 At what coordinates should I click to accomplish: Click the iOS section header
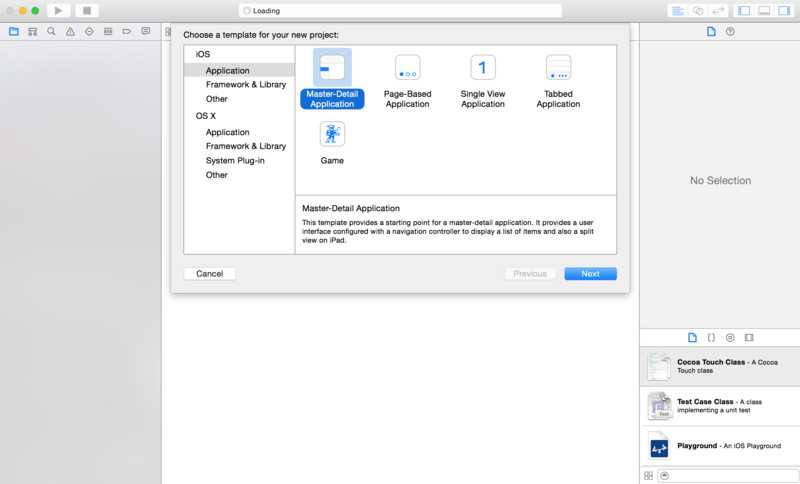[203, 54]
